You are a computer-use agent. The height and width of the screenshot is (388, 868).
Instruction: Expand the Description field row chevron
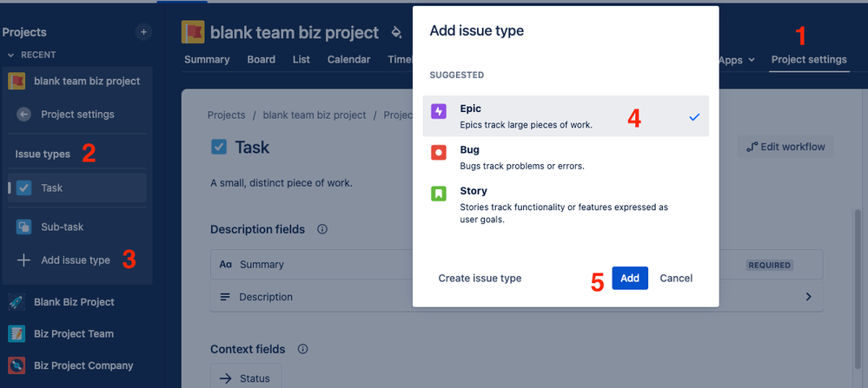pos(808,297)
